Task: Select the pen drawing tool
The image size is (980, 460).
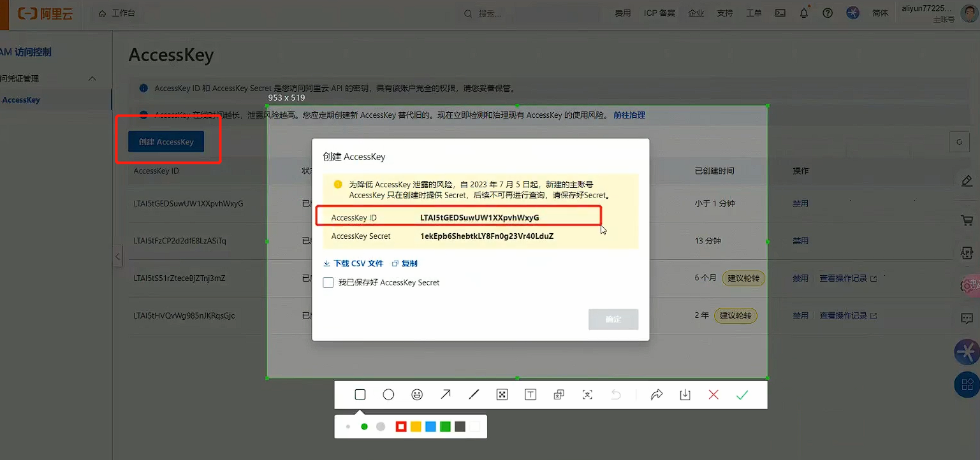Action: [474, 395]
